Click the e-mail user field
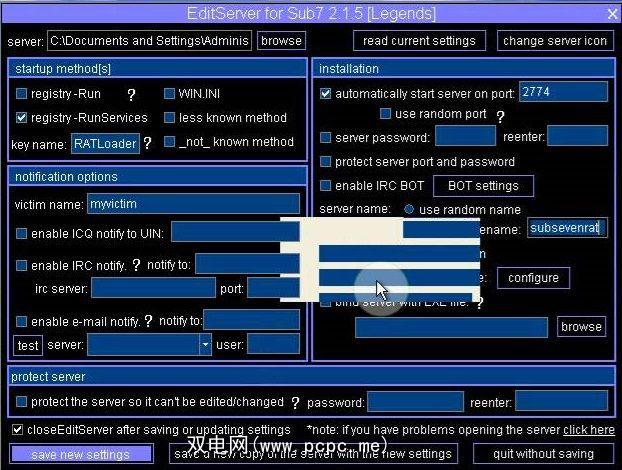 pyautogui.click(x=273, y=343)
